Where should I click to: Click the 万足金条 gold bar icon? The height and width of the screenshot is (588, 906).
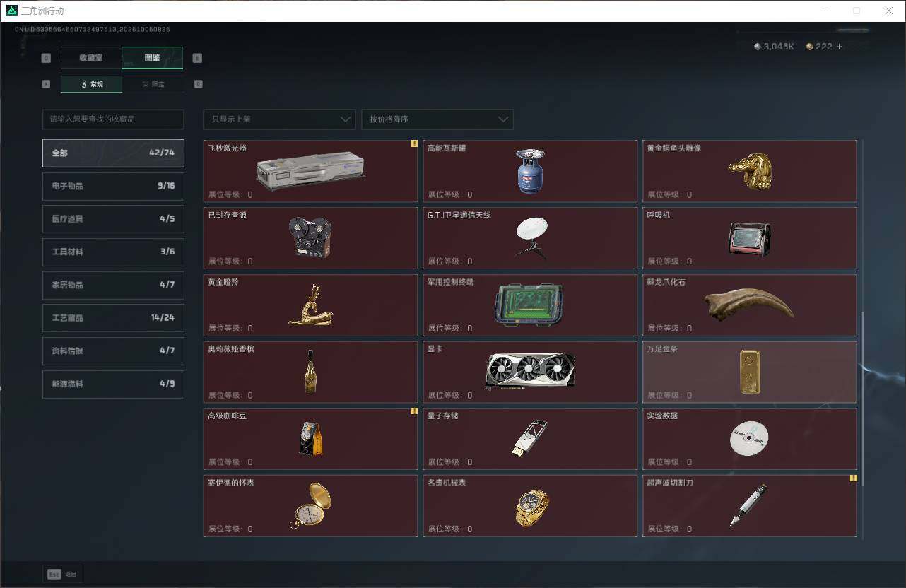[x=750, y=372]
